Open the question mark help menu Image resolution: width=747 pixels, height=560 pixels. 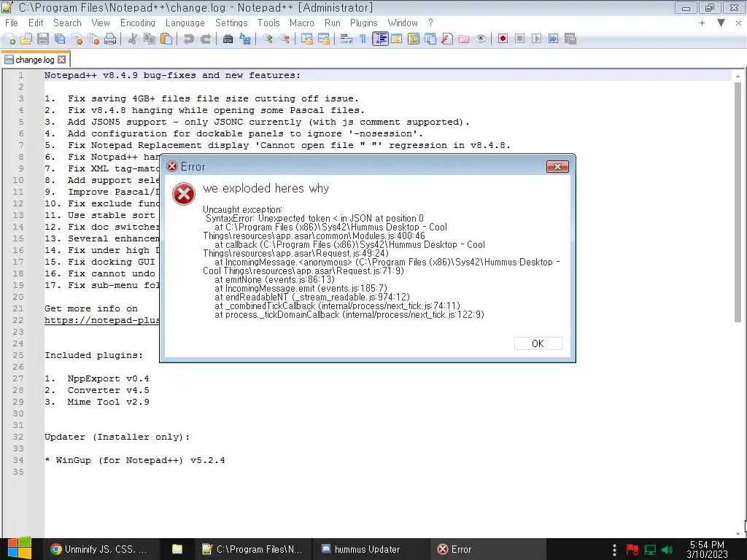click(x=430, y=23)
